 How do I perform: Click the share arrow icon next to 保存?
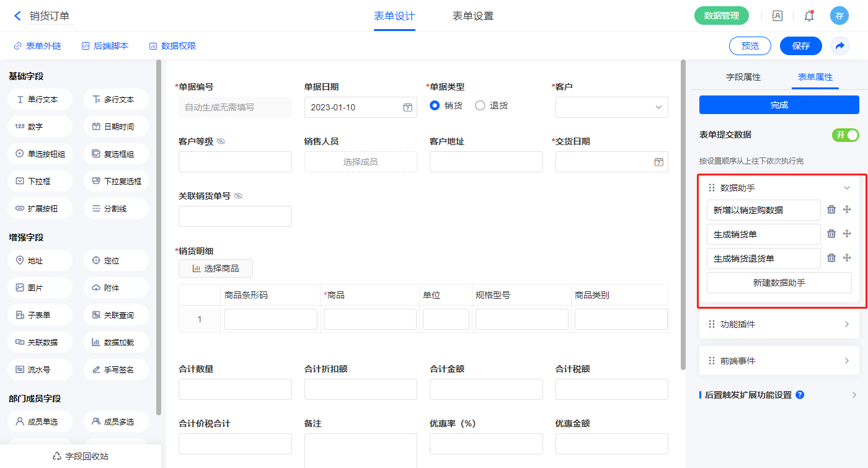840,46
